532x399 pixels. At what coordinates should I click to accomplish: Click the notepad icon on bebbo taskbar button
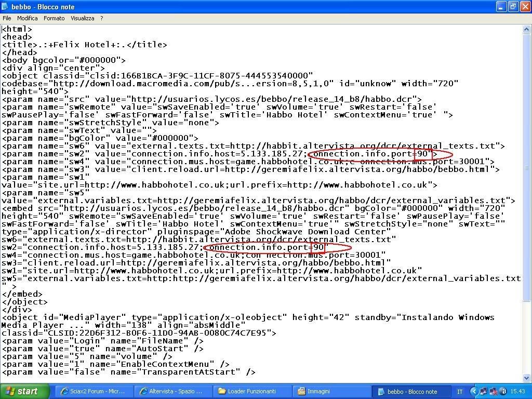point(381,391)
